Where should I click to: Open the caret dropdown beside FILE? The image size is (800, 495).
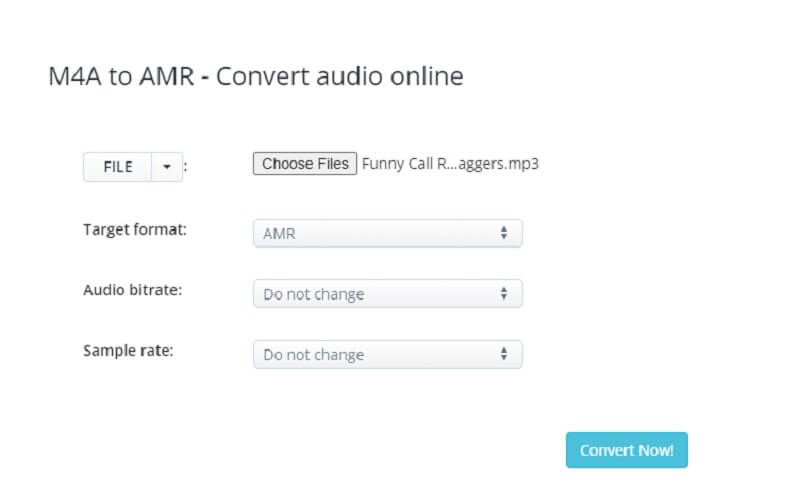166,167
